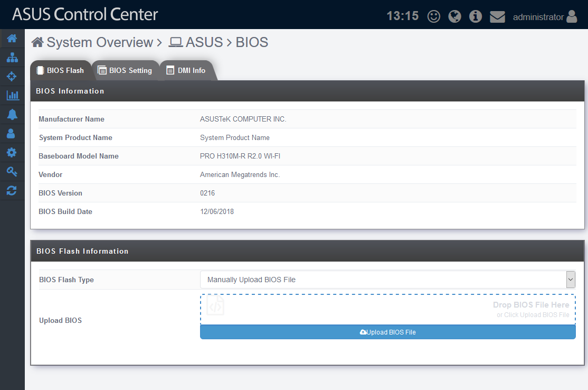588x390 pixels.
Task: Click the ASUS breadcrumb link
Action: click(204, 42)
